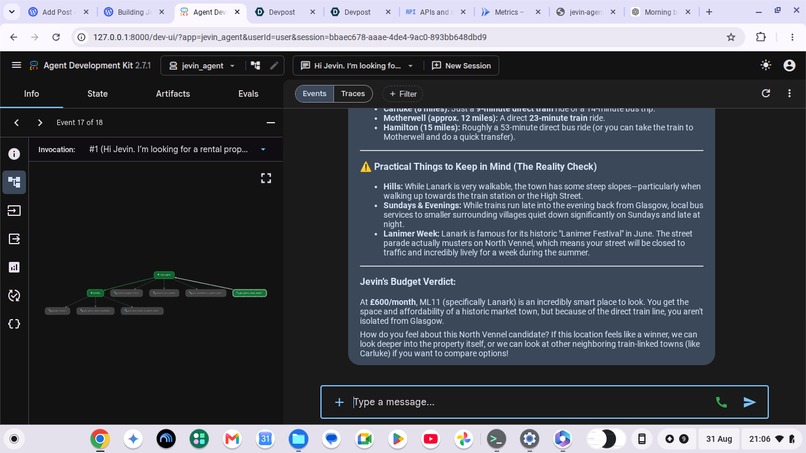Viewport: 806px width, 453px height.
Task: Open the Terminal app from the shelf
Action: pyautogui.click(x=496, y=439)
